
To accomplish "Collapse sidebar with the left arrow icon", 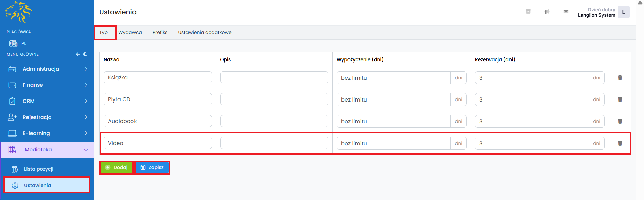I will click(78, 54).
